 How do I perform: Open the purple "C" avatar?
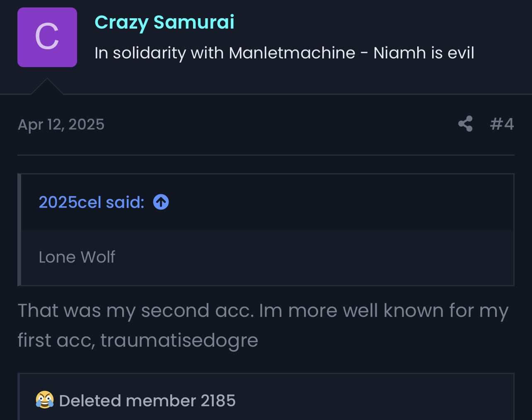point(47,37)
